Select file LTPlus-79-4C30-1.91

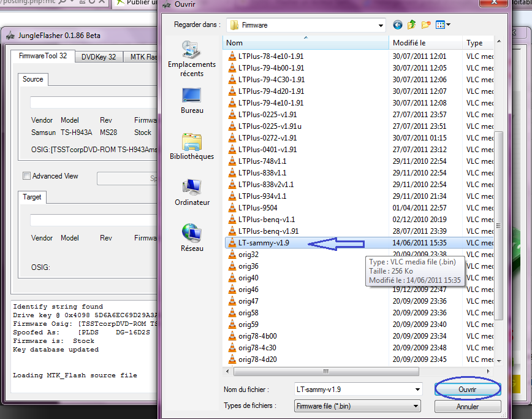272,80
